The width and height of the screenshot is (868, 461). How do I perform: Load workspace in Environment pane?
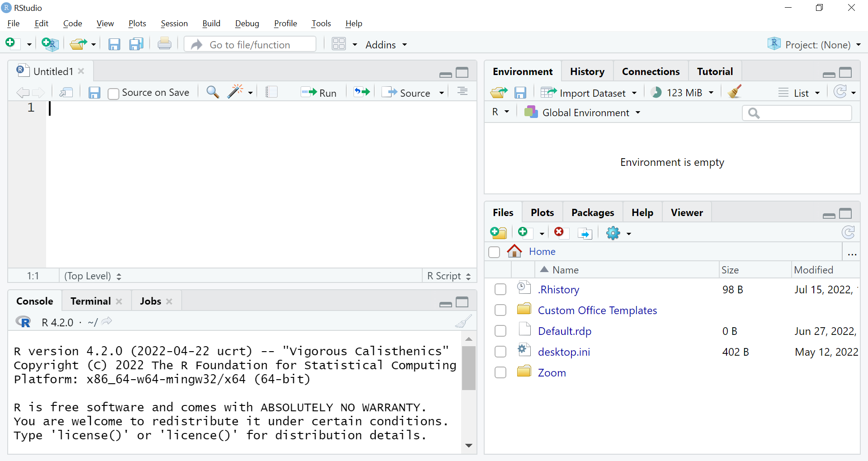[499, 93]
